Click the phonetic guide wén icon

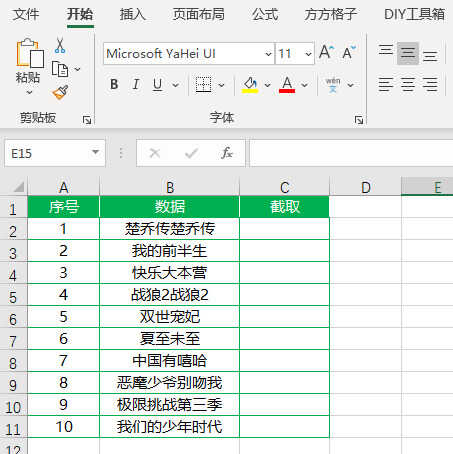tap(333, 85)
